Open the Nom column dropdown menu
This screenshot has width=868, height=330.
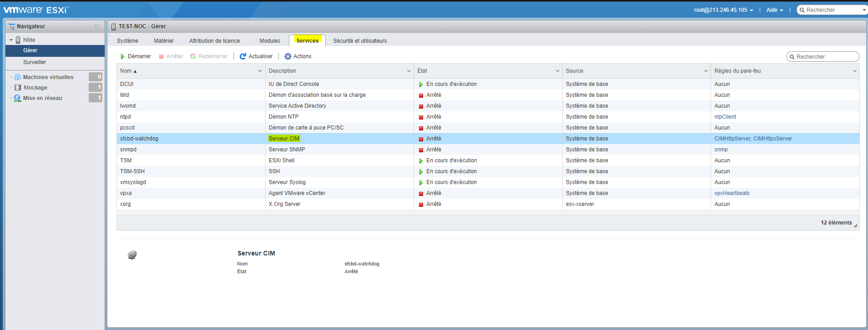point(260,71)
